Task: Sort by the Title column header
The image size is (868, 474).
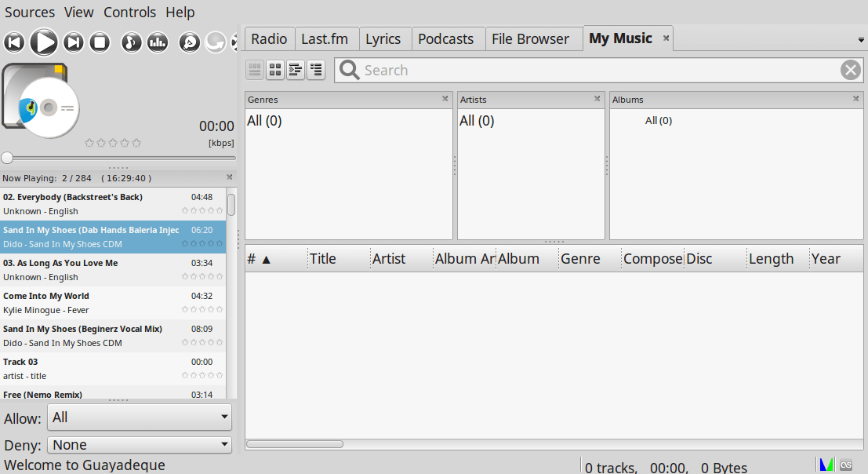Action: (x=323, y=259)
